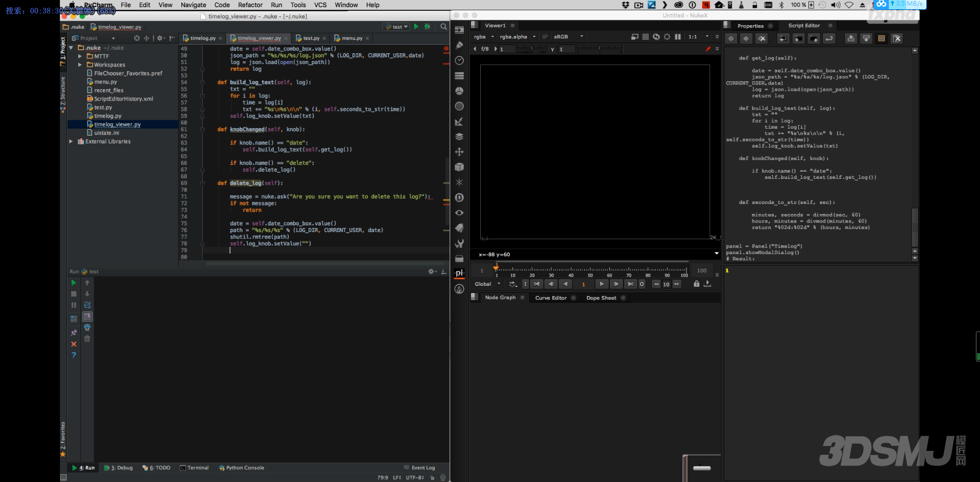
Task: Switch to Curve Editor tab
Action: (551, 298)
